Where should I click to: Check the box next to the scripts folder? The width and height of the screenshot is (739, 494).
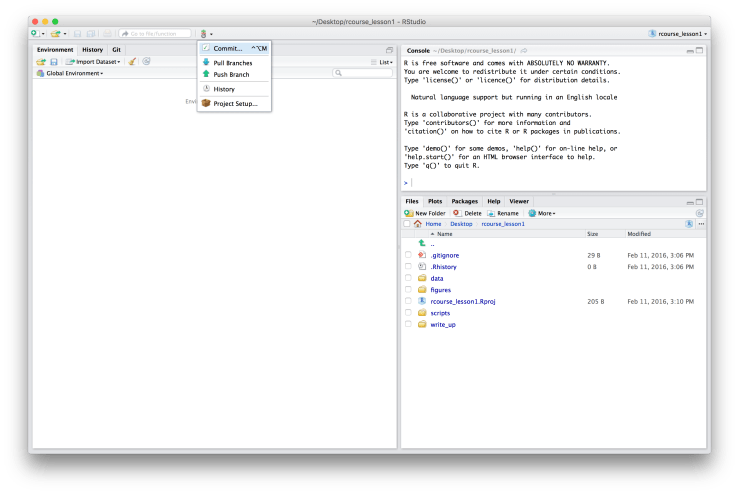point(408,313)
